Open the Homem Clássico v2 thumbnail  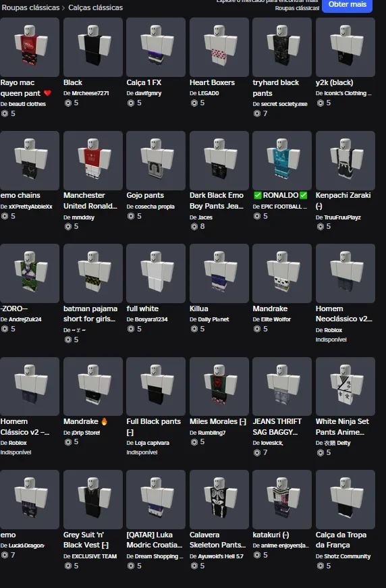coord(30,387)
